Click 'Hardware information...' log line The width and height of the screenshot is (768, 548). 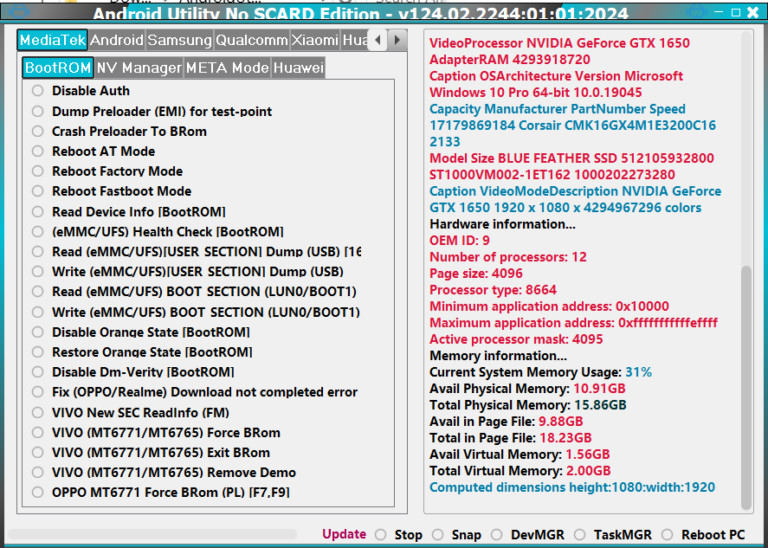point(502,224)
